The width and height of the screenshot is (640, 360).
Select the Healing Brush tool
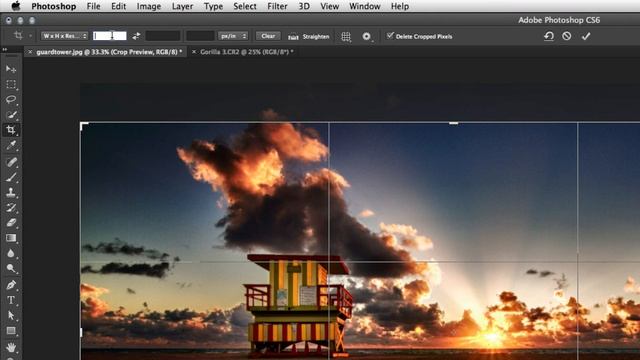11,162
